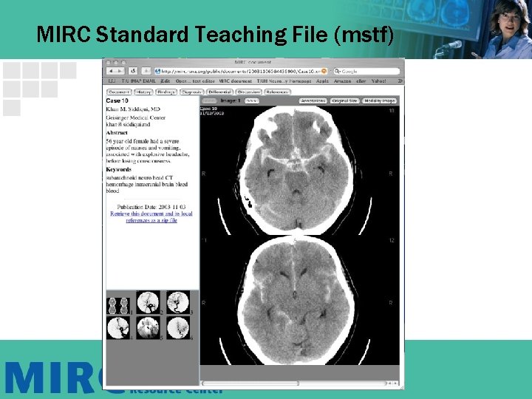This screenshot has width=532, height=399.
Task: Go back with the browser back arrow
Action: click(111, 71)
